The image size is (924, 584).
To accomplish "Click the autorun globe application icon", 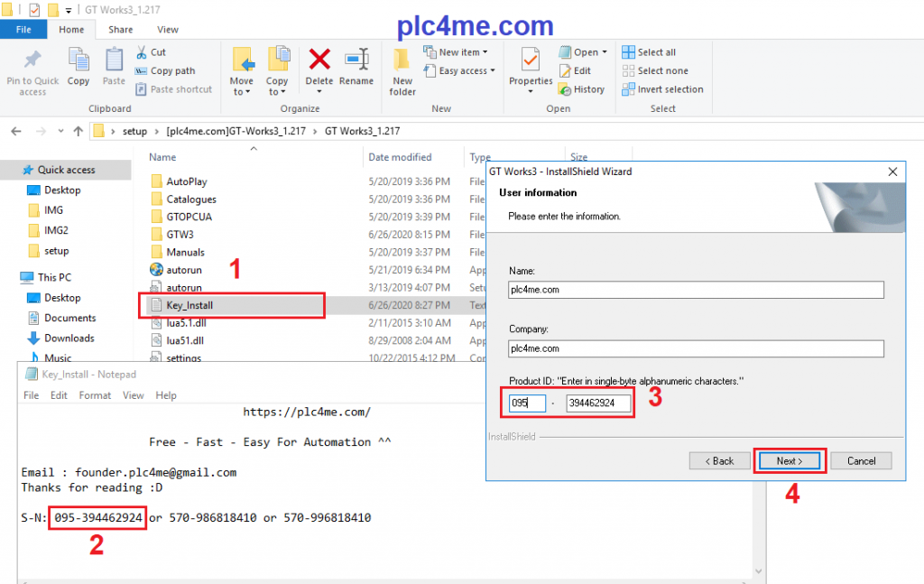I will tap(156, 270).
